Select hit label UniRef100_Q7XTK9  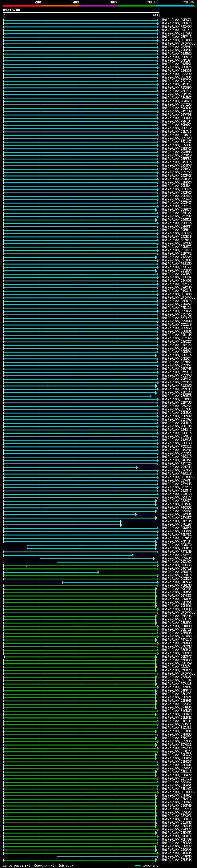point(177,81)
